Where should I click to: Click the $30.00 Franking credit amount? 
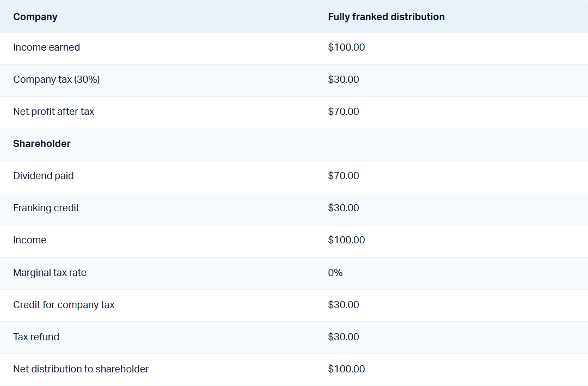[344, 208]
